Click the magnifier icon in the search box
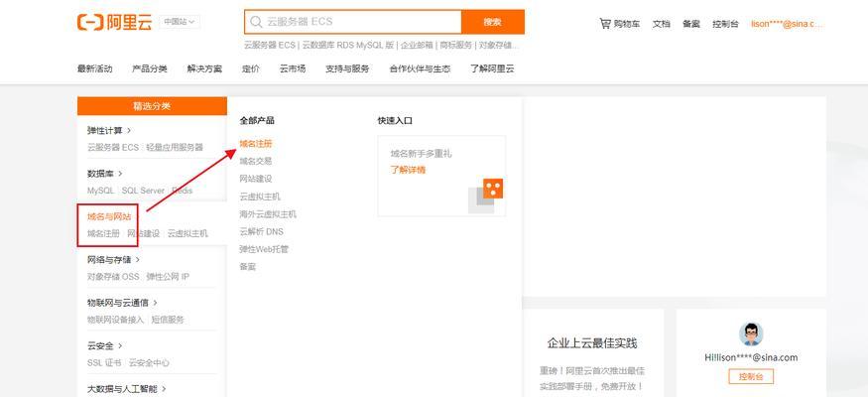This screenshot has width=868, height=397. [256, 22]
